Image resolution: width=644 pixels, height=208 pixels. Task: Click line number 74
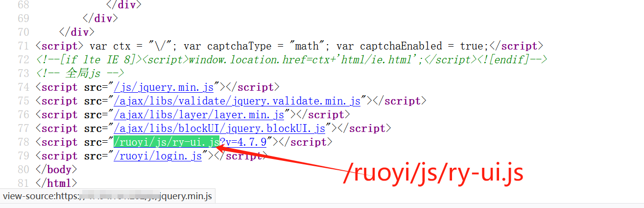tap(24, 87)
